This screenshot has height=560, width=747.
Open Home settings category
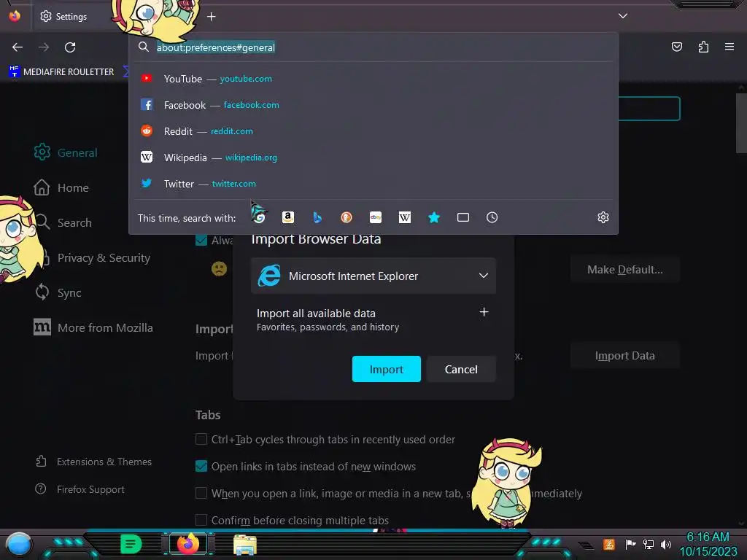tap(61, 187)
